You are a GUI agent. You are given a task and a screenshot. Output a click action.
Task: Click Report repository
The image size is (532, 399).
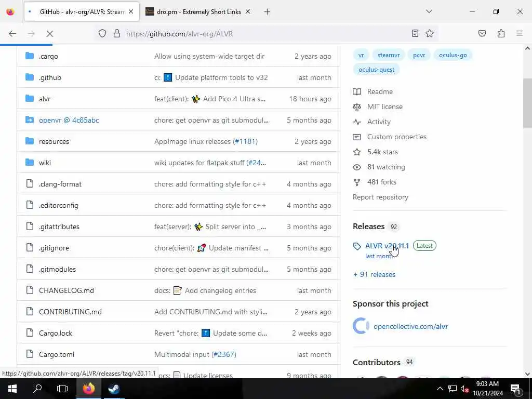coord(380,197)
